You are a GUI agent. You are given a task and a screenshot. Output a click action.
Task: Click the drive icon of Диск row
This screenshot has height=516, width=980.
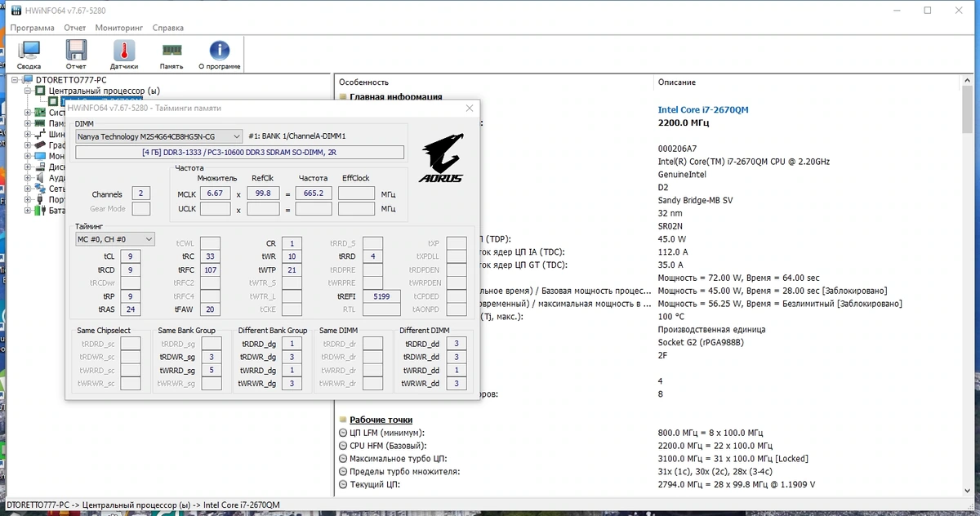pyautogui.click(x=42, y=167)
